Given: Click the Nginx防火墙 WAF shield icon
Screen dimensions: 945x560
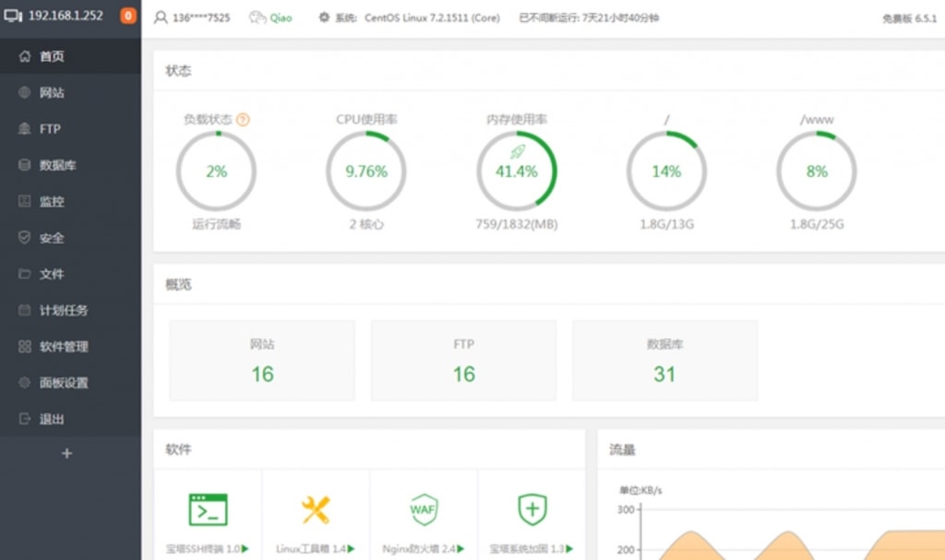Looking at the screenshot, I should (x=424, y=509).
